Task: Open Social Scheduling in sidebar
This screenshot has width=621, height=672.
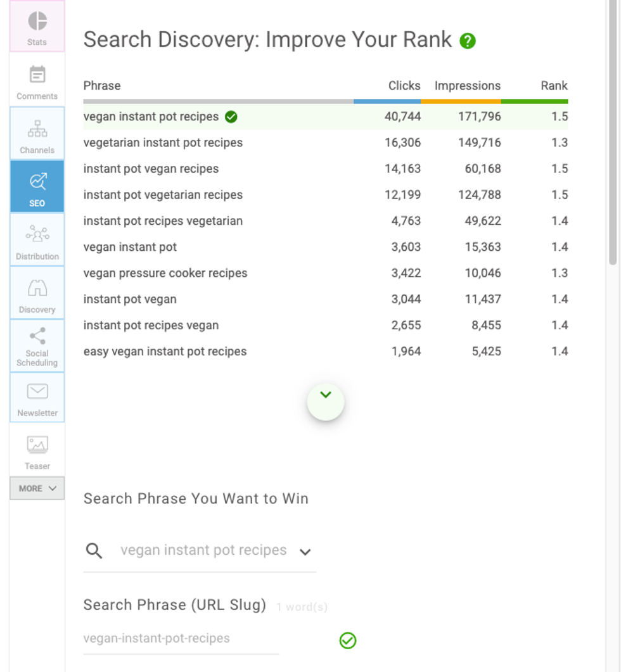Action: (37, 346)
